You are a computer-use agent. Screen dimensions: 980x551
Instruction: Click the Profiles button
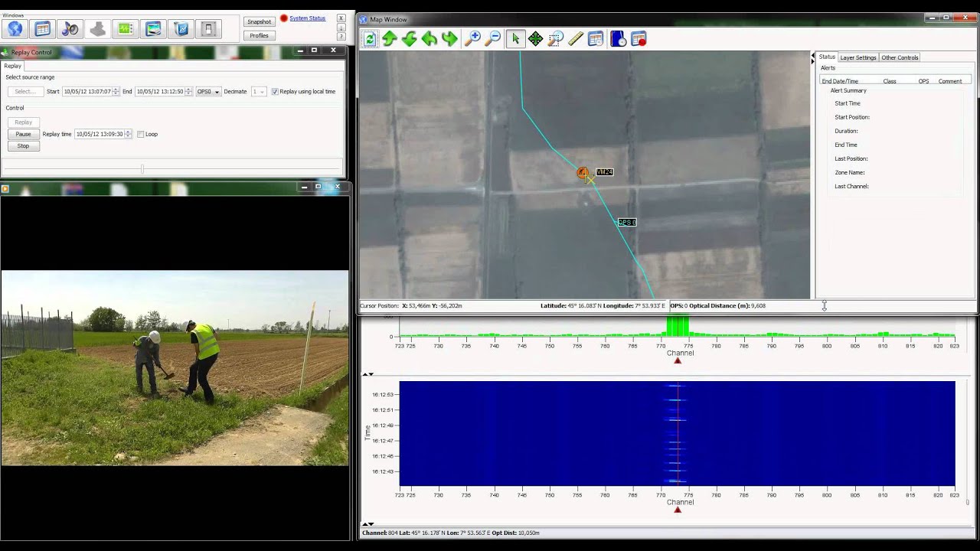click(260, 35)
